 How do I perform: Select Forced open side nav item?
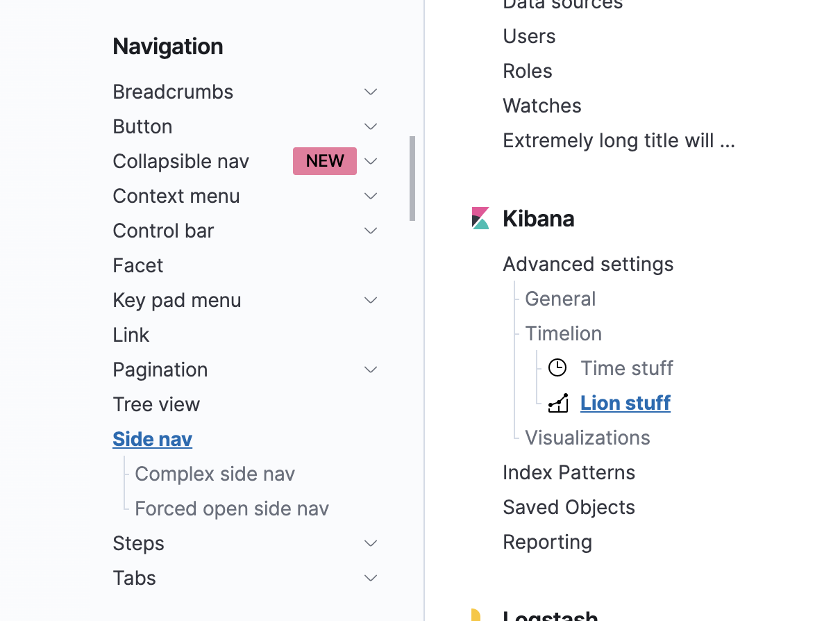(x=232, y=508)
